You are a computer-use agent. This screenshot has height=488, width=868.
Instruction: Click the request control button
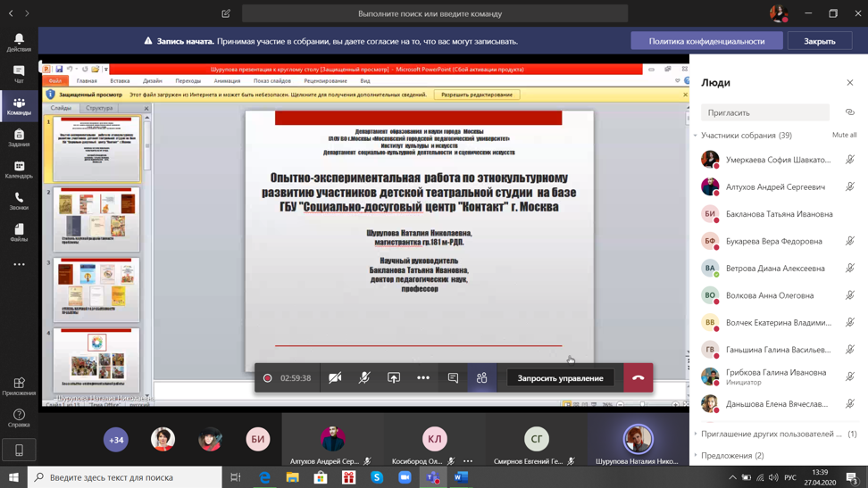(560, 378)
